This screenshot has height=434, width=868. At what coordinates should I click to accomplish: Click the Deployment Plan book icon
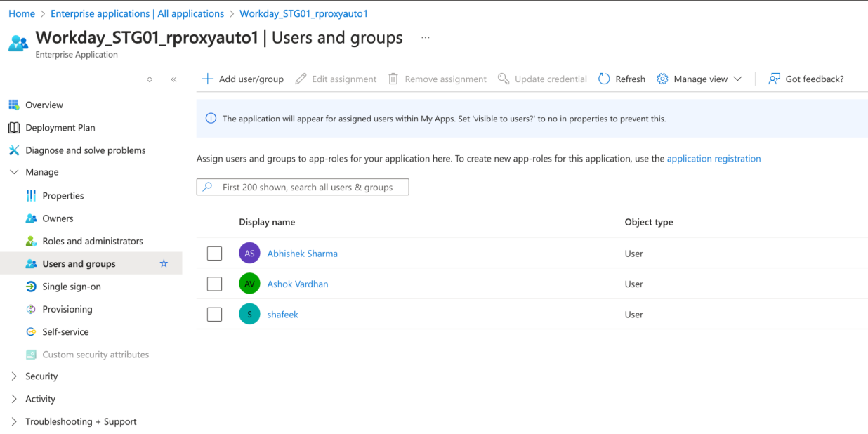point(13,128)
